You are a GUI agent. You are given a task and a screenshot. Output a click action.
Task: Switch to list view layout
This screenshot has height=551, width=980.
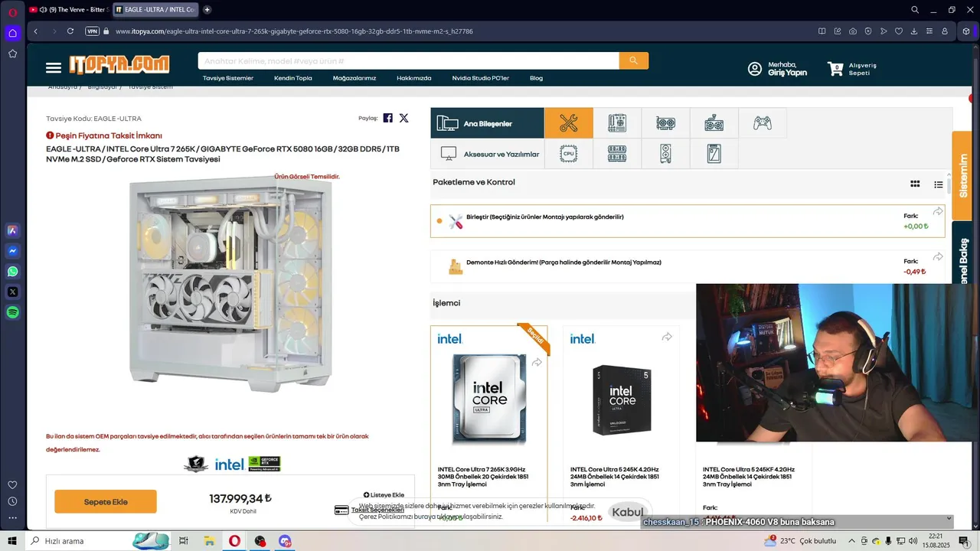coord(938,184)
